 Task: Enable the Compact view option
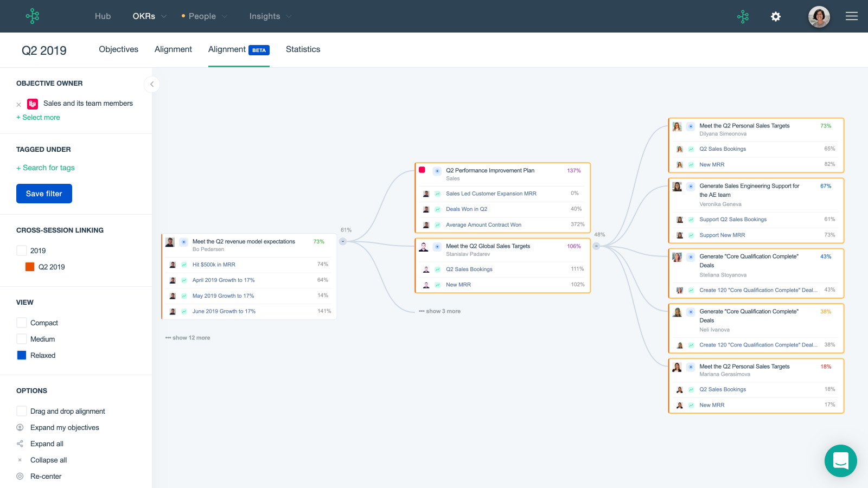[22, 322]
